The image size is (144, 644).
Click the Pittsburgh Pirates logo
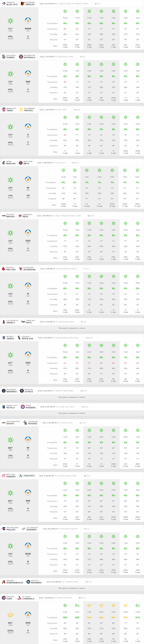coord(21,110)
